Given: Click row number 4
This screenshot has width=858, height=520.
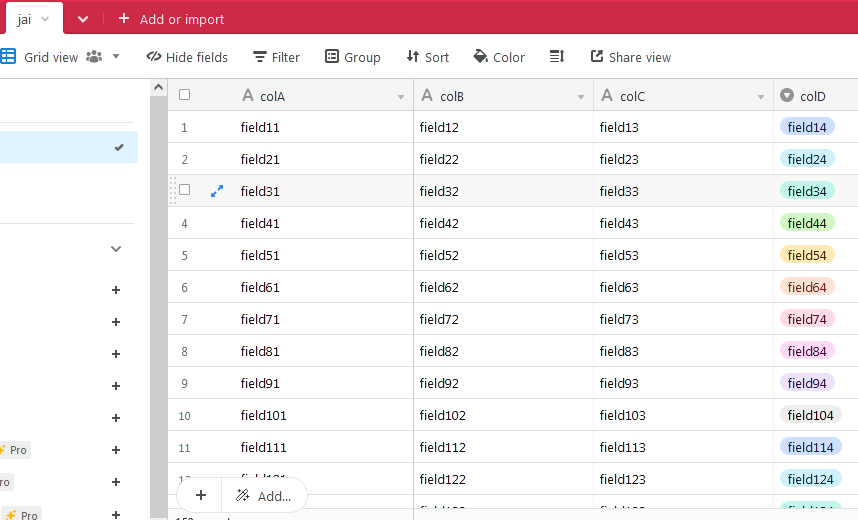Looking at the screenshot, I should click(184, 223).
